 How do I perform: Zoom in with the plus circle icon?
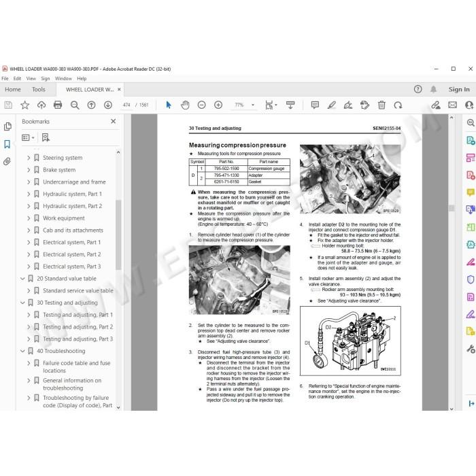(x=218, y=105)
